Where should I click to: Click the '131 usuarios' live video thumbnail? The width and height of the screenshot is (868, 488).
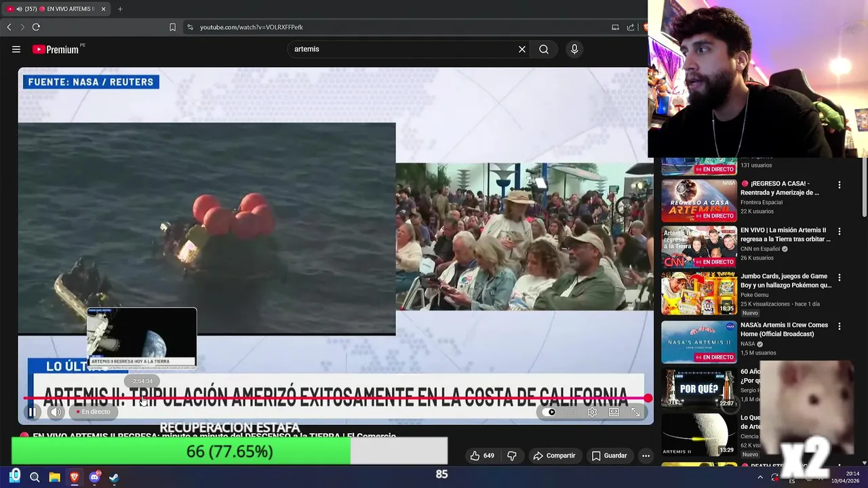(699, 167)
